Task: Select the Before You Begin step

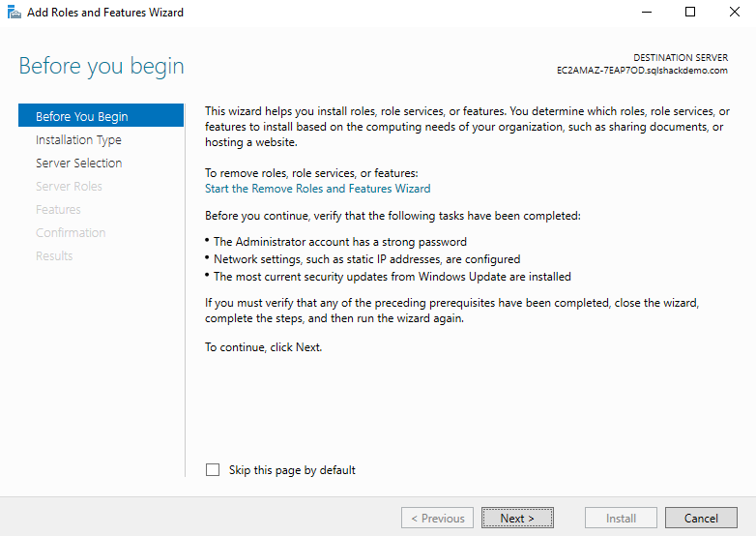Action: click(82, 116)
